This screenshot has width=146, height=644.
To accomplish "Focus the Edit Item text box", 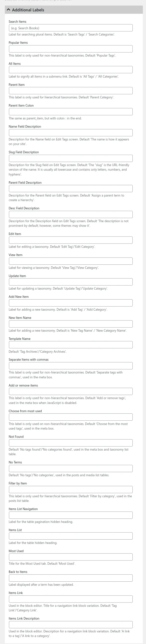I will (x=71, y=240).
